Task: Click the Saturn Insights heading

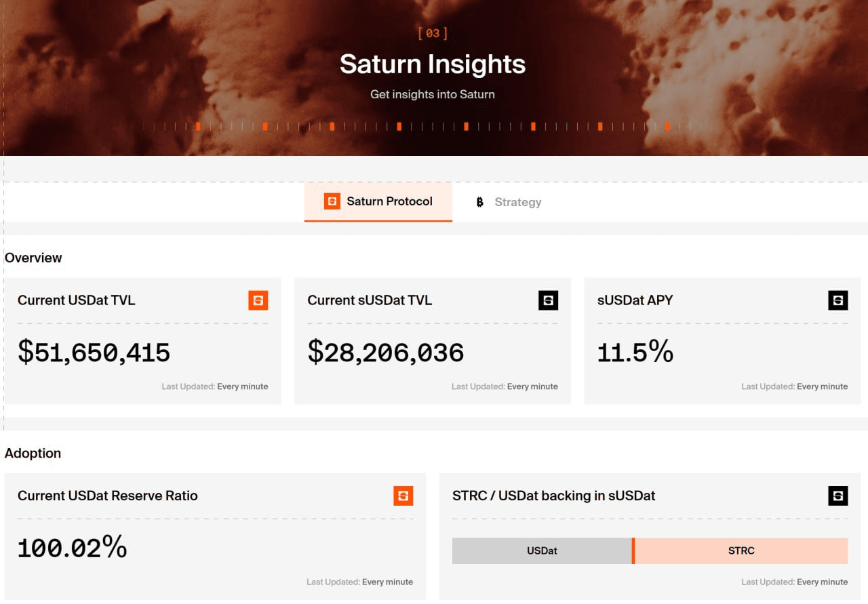Action: [433, 64]
